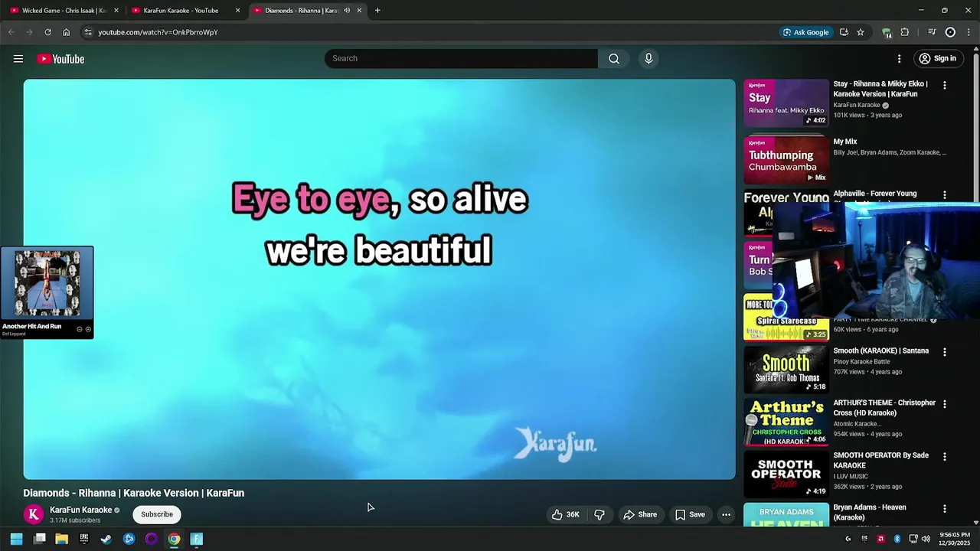The image size is (980, 551).
Task: Mute the Diamonds tab audio icon
Action: [x=347, y=11]
